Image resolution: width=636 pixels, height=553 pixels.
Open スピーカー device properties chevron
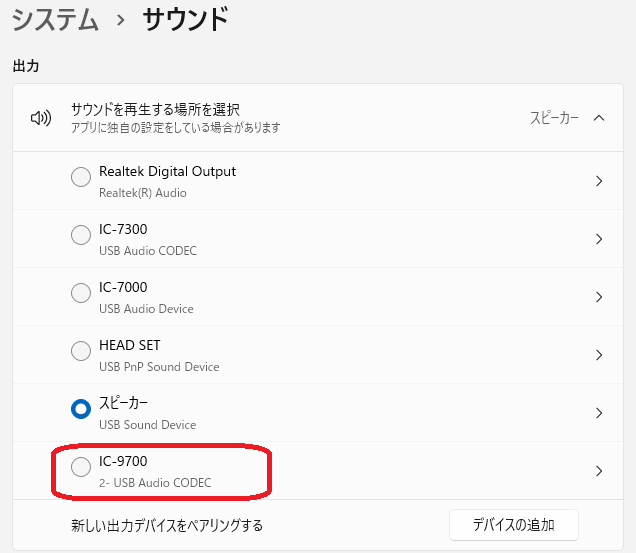tap(599, 413)
